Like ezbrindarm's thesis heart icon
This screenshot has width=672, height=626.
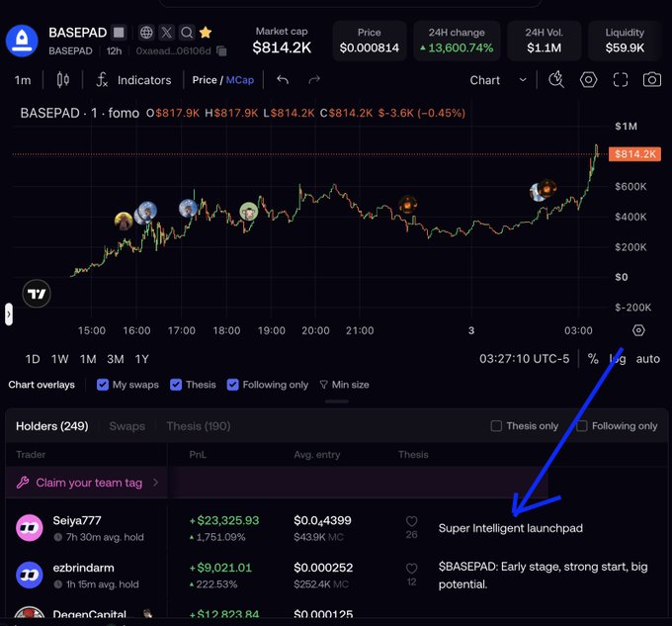pos(411,569)
